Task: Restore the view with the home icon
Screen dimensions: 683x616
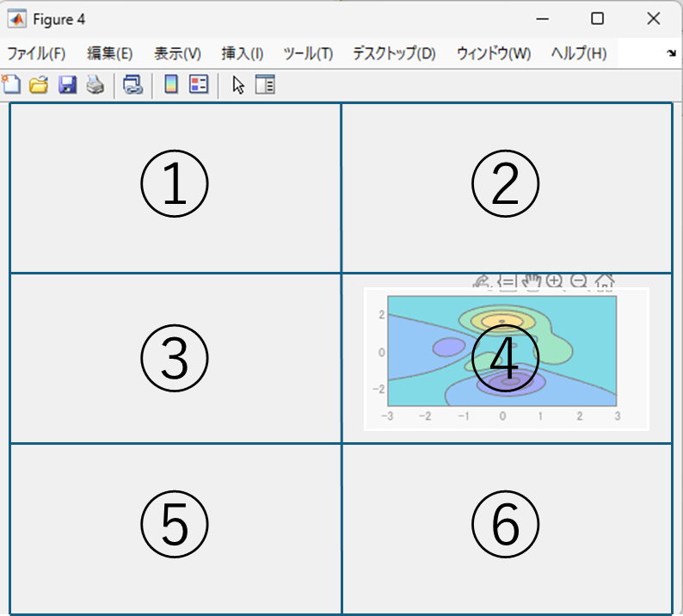Action: [x=604, y=281]
